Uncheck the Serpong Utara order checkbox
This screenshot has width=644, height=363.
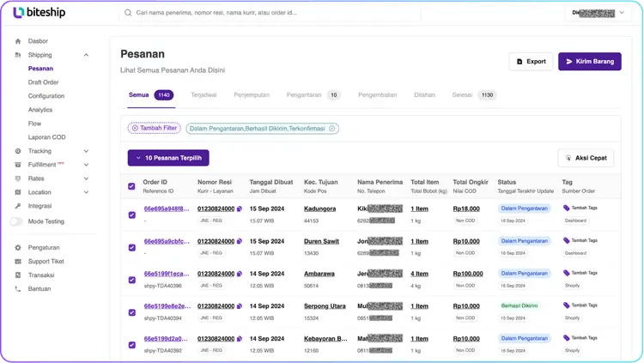click(x=132, y=312)
